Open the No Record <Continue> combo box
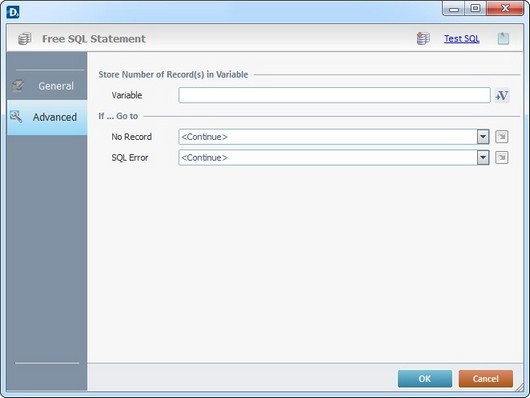Screen dimensions: 530x398 pos(334,137)
